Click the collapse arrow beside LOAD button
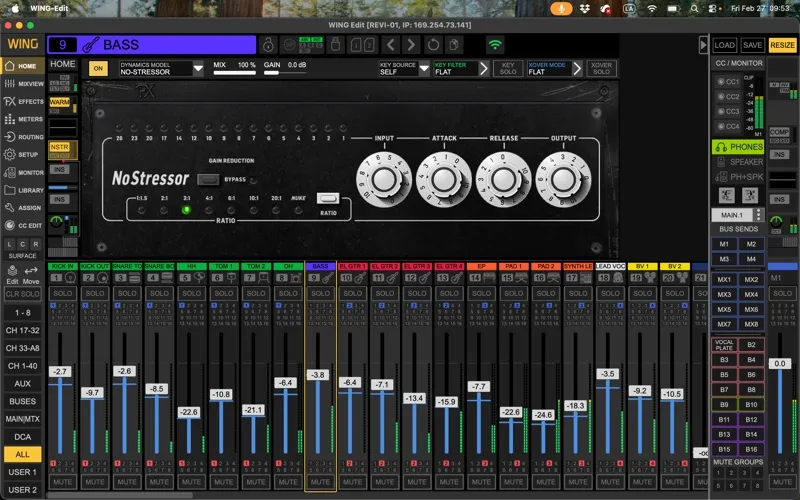Screen dimensions: 800x500 [x=703, y=45]
